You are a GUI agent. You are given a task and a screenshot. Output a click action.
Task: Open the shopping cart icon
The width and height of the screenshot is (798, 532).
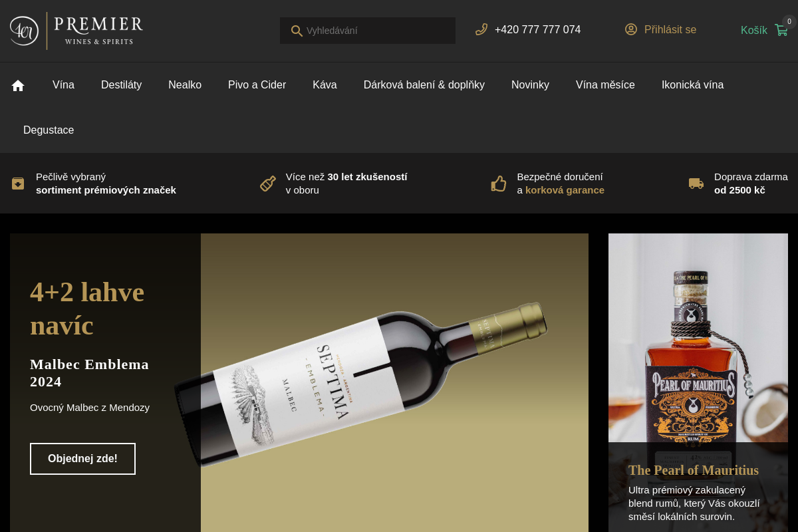click(781, 30)
